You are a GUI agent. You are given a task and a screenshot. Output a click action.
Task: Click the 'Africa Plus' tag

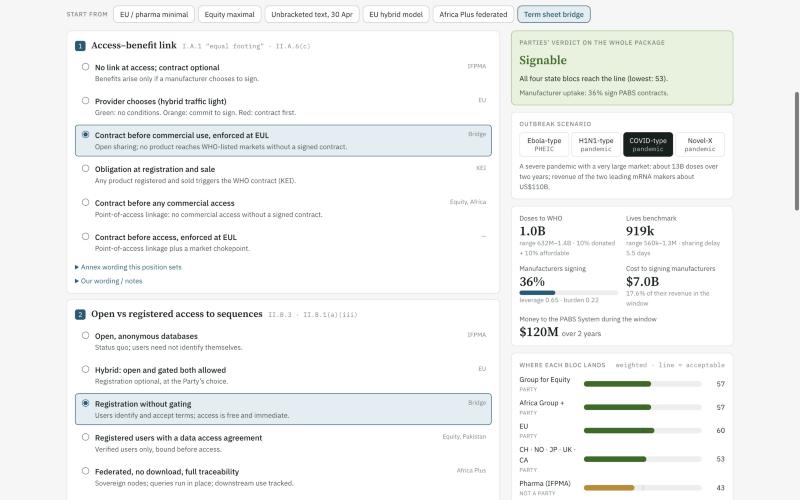click(471, 470)
